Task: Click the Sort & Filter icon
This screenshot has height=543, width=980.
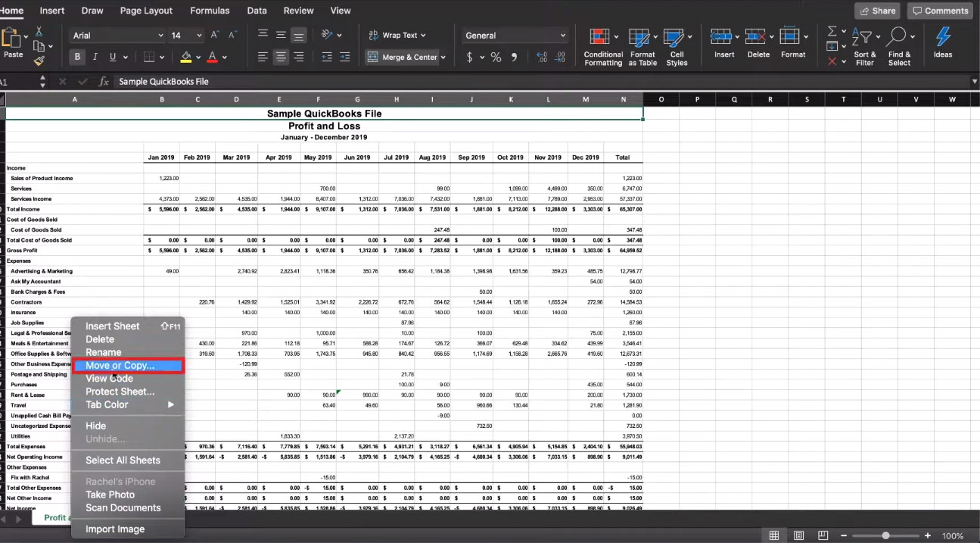Action: 864,47
